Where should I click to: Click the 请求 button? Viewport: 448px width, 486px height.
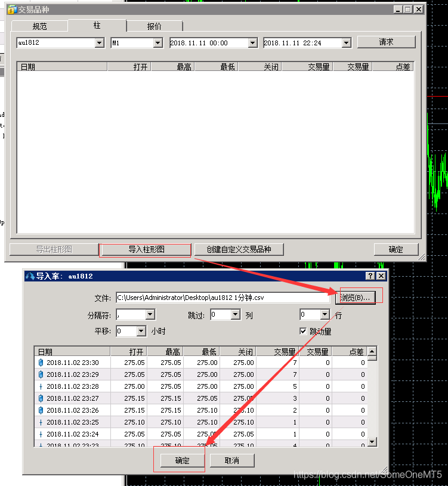coord(387,42)
